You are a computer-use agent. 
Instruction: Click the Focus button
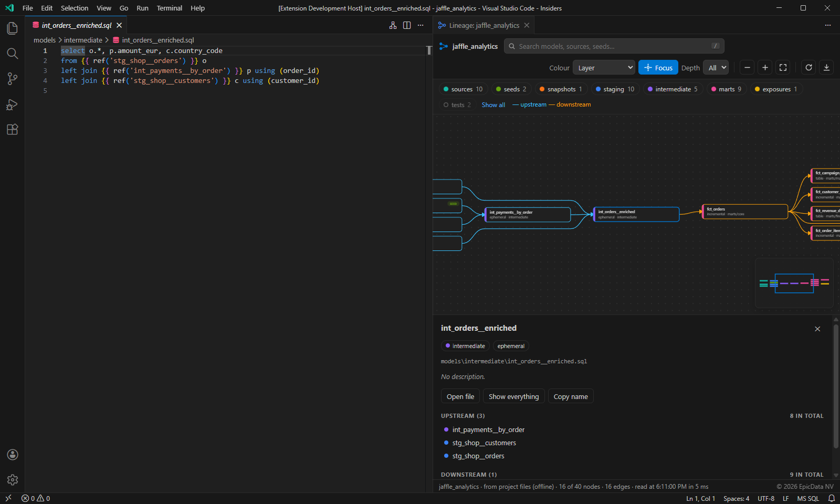pos(658,68)
